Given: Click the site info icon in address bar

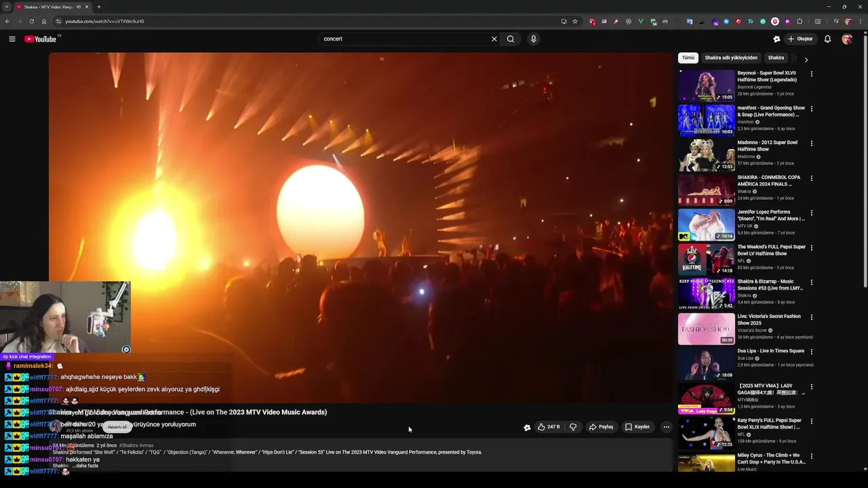Looking at the screenshot, I should (58, 21).
